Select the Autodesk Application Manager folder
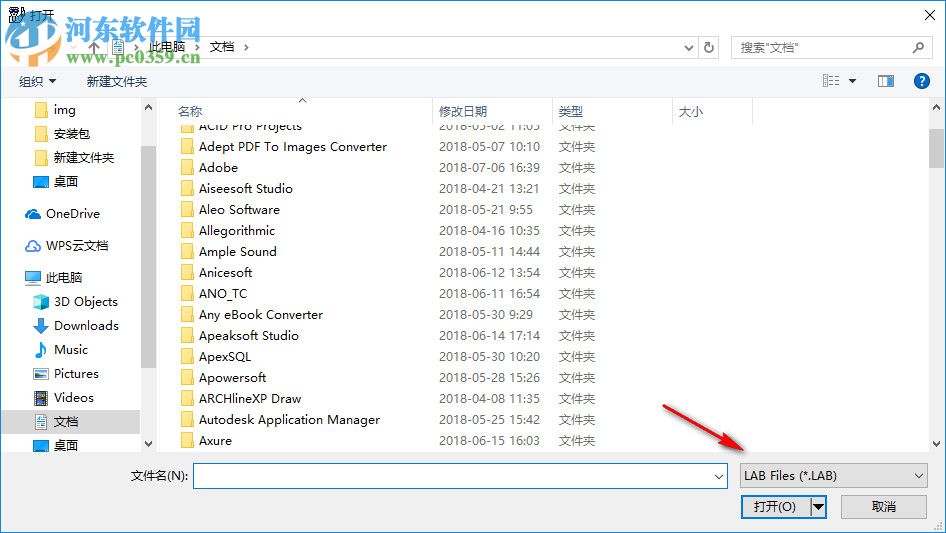Image resolution: width=946 pixels, height=533 pixels. pos(290,420)
